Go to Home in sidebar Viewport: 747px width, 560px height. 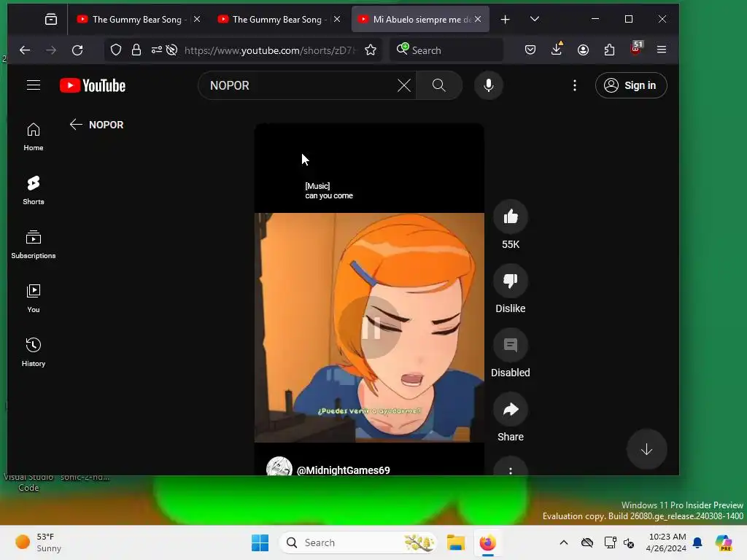34,137
